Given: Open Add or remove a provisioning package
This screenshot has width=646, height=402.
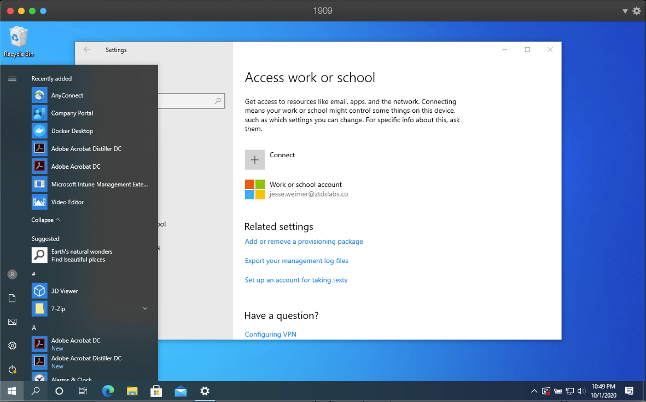Looking at the screenshot, I should click(x=304, y=241).
